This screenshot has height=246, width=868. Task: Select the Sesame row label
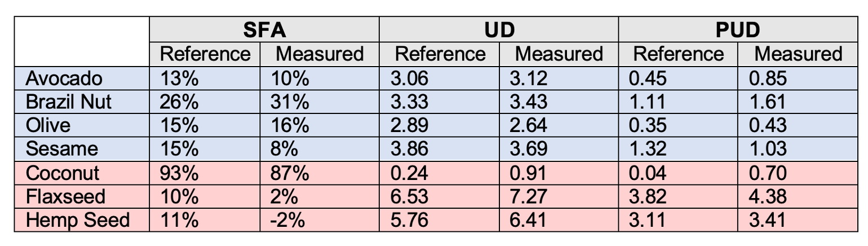62,149
